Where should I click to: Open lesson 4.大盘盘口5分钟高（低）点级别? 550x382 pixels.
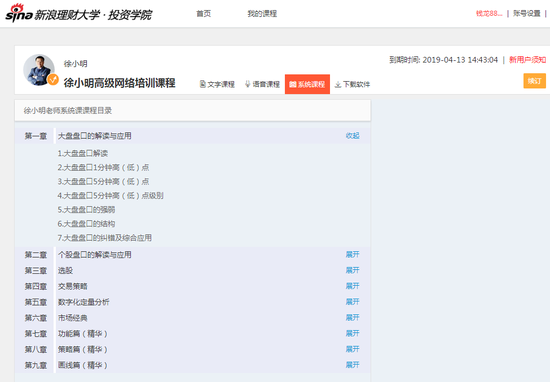tap(110, 195)
